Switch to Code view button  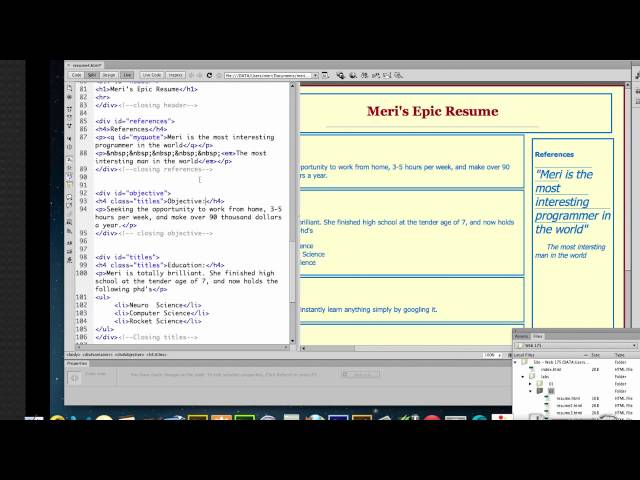click(76, 76)
